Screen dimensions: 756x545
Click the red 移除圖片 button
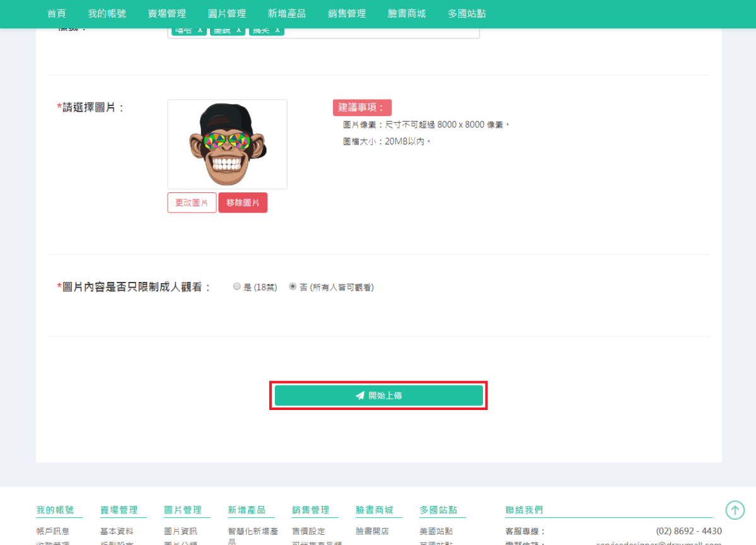(x=243, y=202)
